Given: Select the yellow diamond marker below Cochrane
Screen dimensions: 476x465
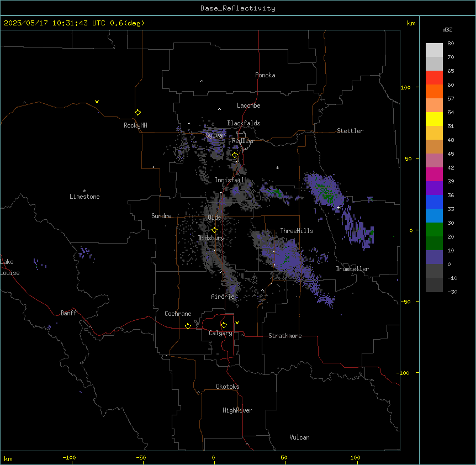Looking at the screenshot, I should point(188,326).
